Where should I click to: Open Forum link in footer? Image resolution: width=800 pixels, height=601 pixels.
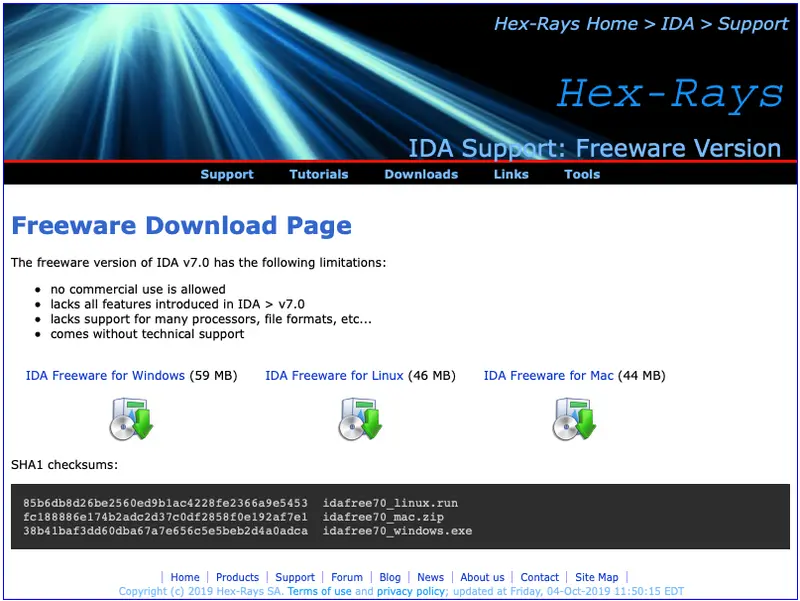[x=347, y=577]
